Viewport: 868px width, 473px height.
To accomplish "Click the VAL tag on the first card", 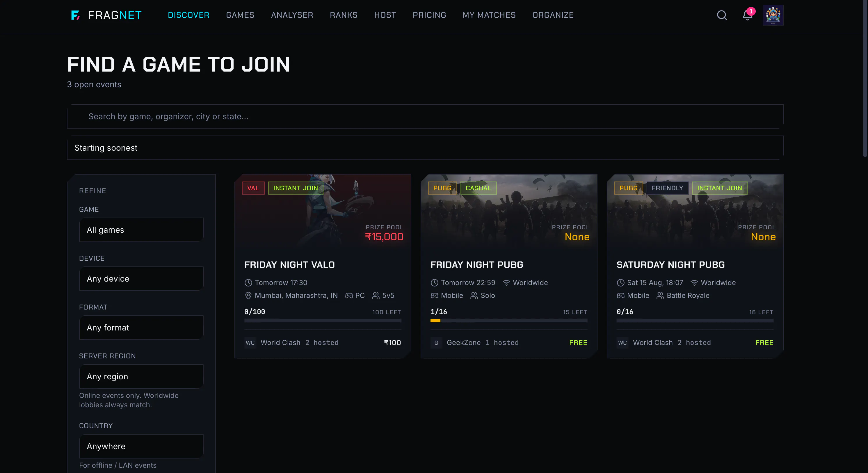I will click(253, 188).
